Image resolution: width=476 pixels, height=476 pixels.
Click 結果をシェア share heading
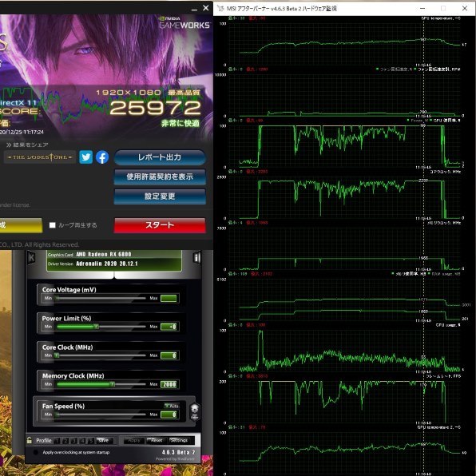[x=27, y=145]
